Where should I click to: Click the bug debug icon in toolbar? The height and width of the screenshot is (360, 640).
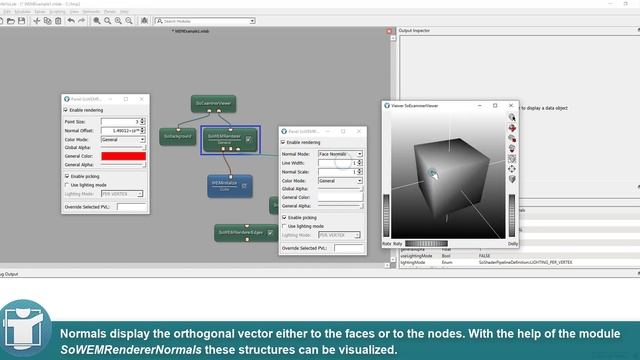point(144,21)
